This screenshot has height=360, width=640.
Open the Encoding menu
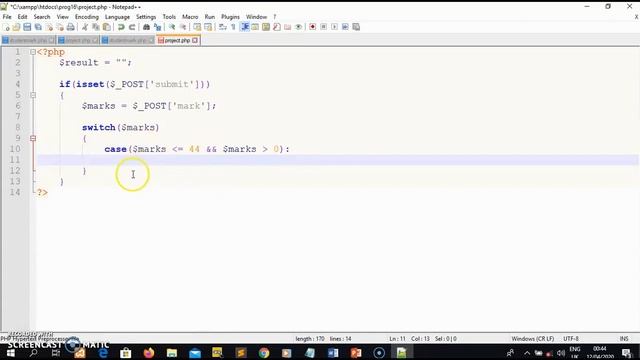87,17
